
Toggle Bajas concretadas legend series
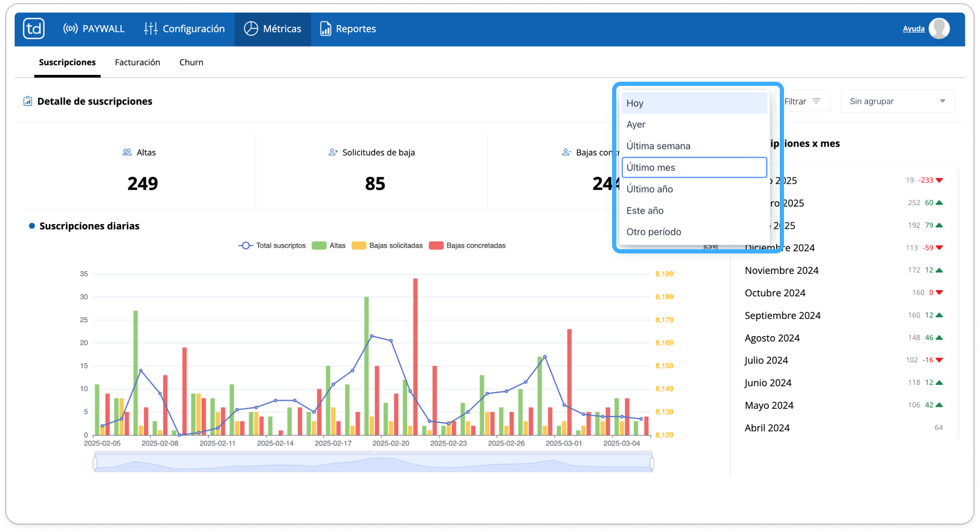(x=467, y=246)
